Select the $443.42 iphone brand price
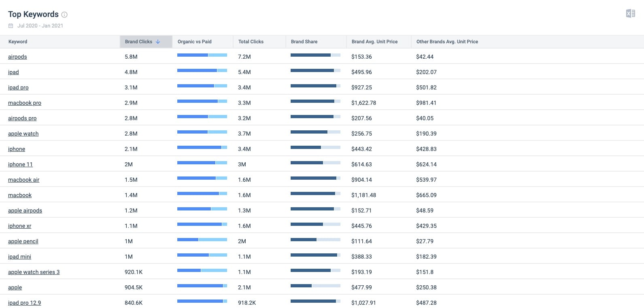The height and width of the screenshot is (308, 644). 361,149
